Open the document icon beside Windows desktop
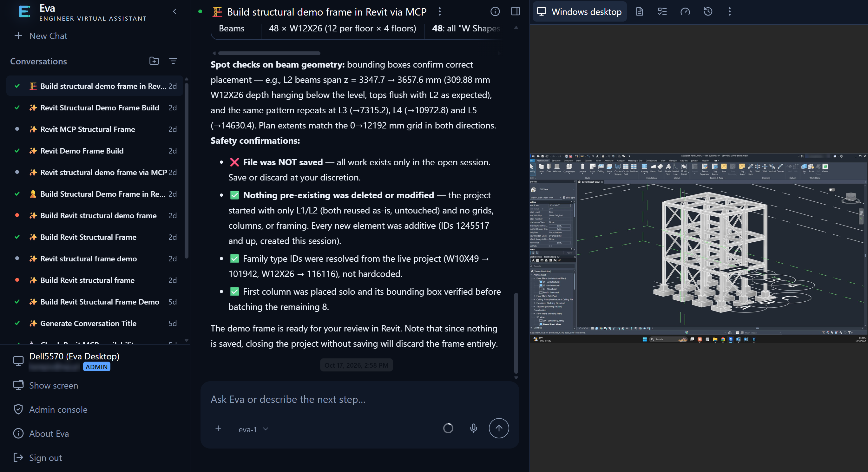 tap(639, 11)
